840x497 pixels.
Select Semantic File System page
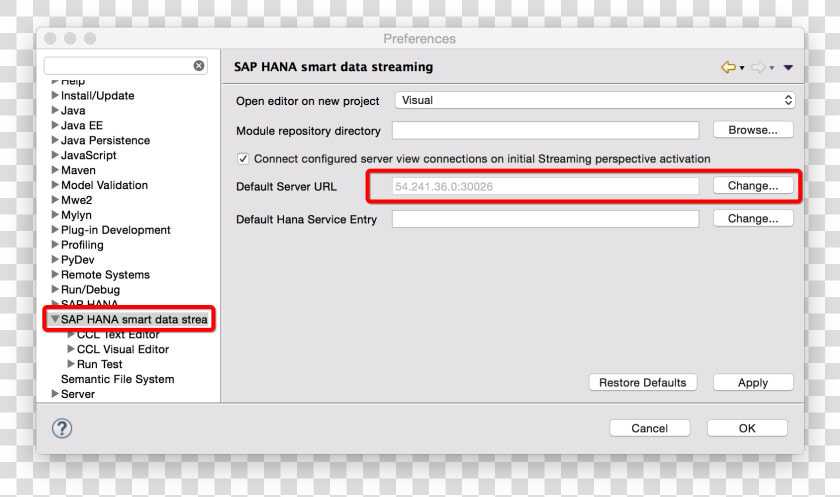[117, 379]
